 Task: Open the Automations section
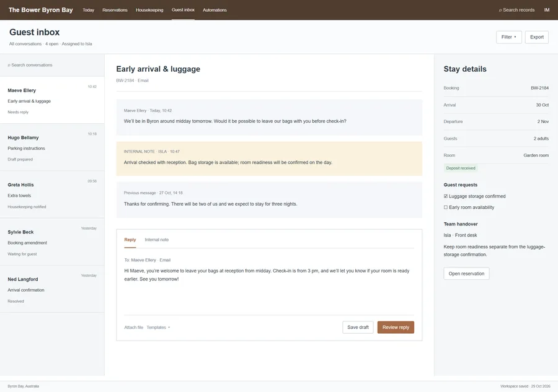215,10
